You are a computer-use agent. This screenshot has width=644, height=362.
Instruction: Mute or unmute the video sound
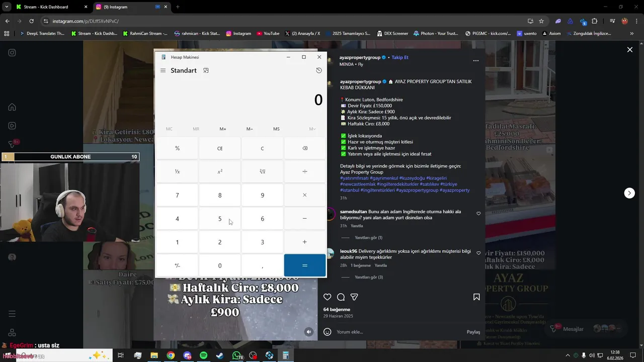pyautogui.click(x=309, y=332)
